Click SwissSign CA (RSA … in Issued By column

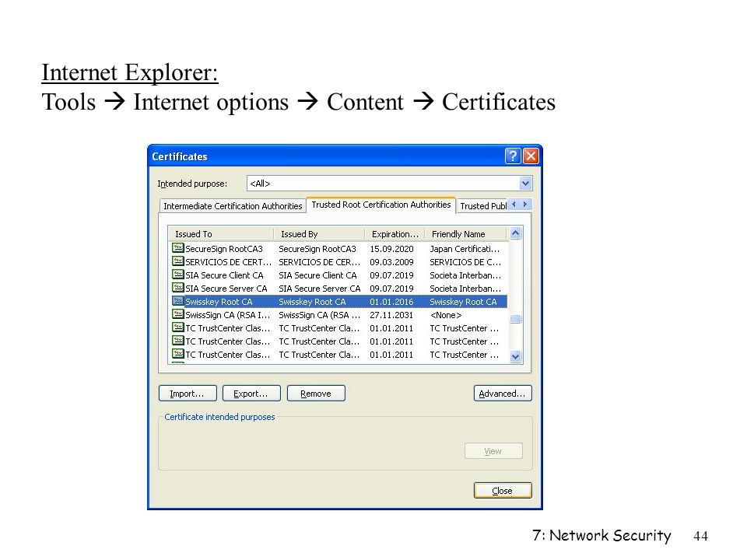[x=319, y=315]
